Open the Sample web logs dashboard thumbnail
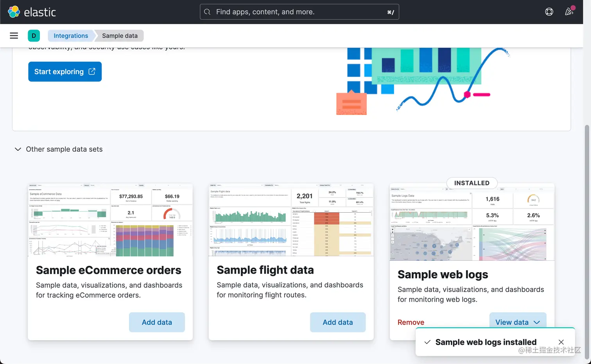The image size is (591, 364). [x=472, y=222]
